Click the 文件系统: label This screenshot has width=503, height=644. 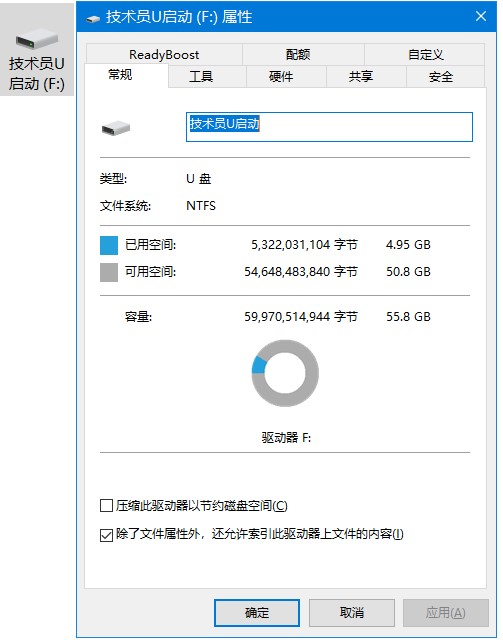pyautogui.click(x=125, y=205)
